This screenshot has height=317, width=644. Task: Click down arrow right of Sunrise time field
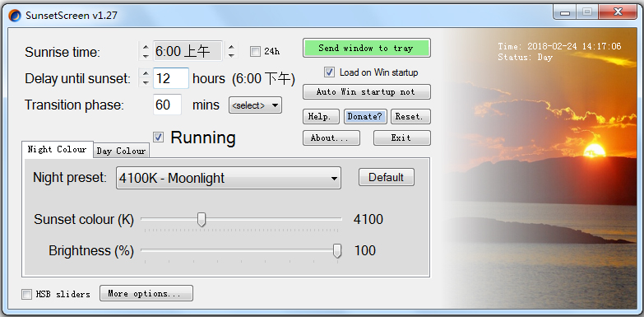pos(232,55)
